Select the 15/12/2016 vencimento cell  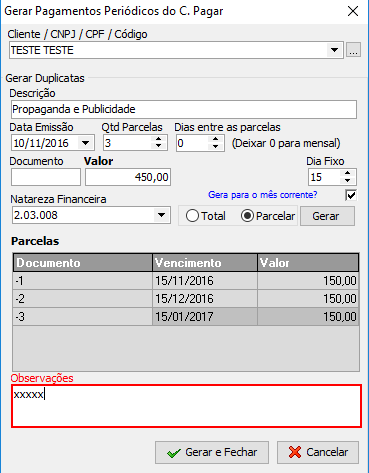tap(205, 299)
